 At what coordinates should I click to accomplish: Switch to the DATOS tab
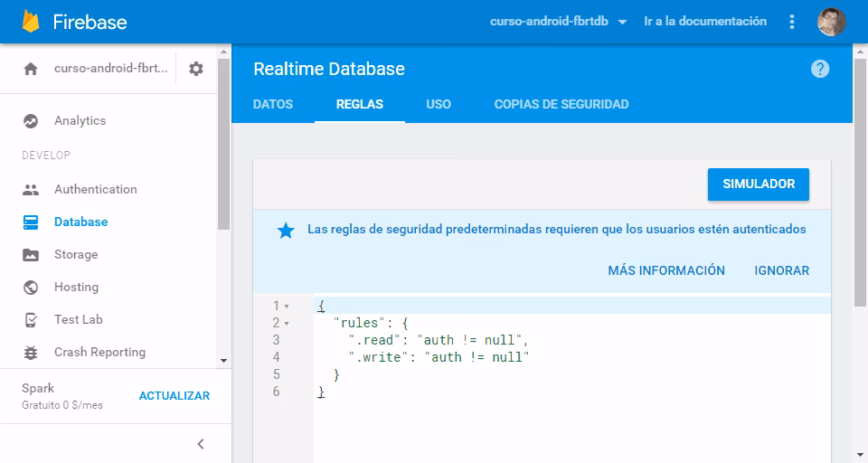click(273, 104)
